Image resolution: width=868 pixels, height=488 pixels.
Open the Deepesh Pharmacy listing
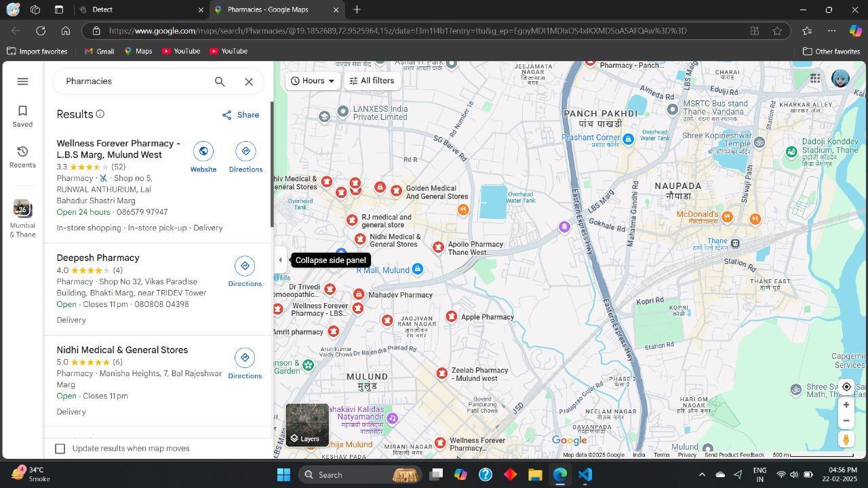click(98, 258)
